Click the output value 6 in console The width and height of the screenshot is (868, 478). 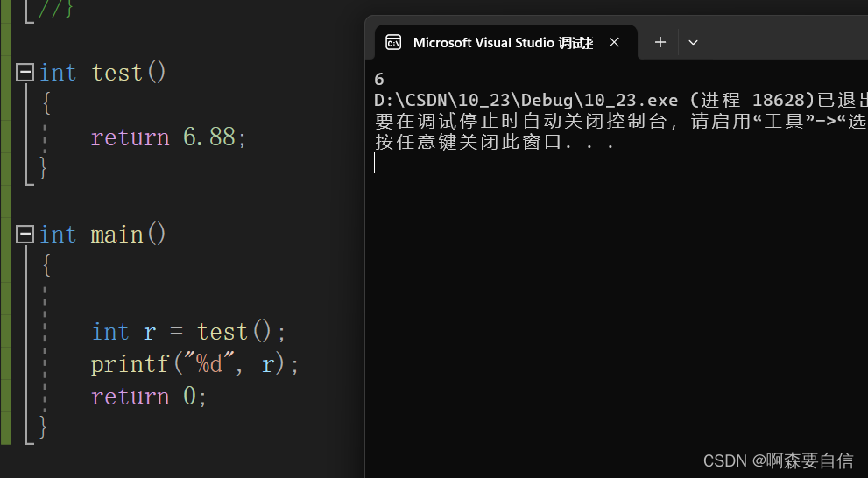(378, 80)
